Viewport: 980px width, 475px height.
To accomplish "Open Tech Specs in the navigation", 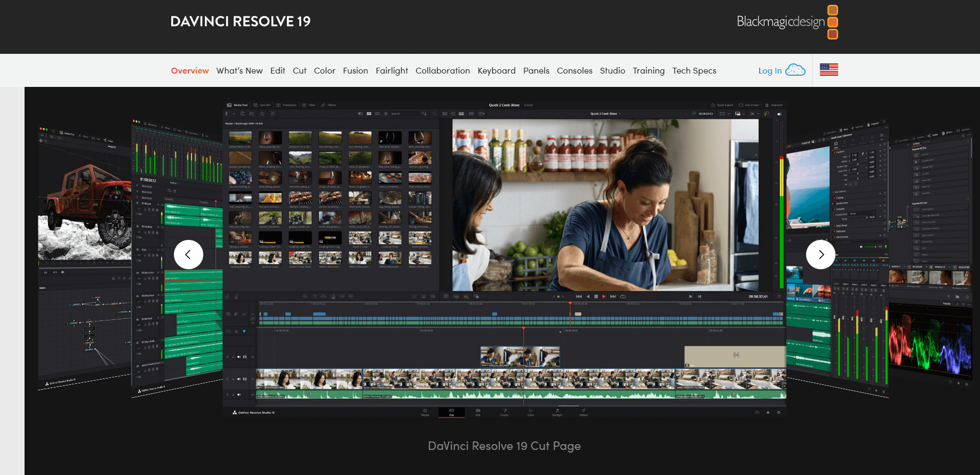I will (694, 70).
